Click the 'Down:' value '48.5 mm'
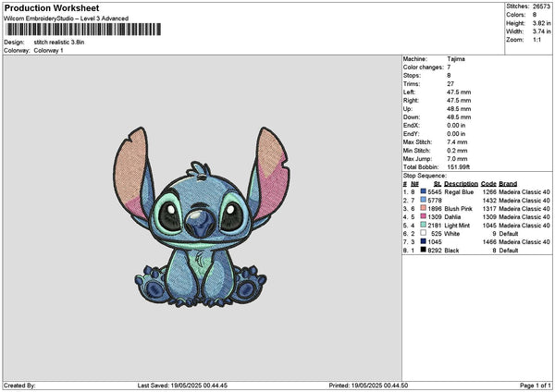 (459, 117)
